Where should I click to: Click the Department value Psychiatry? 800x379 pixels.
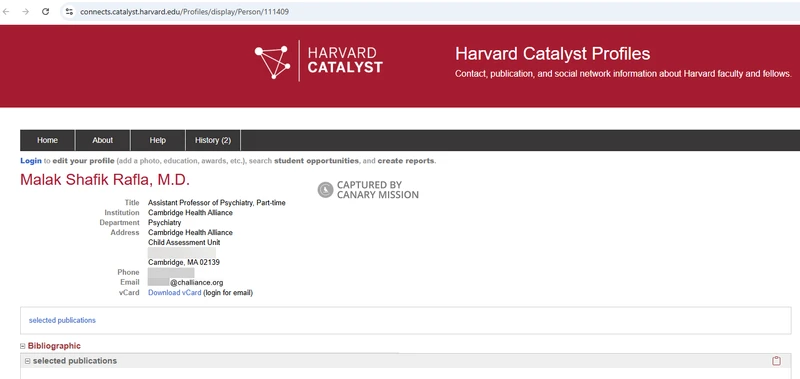[x=164, y=223]
